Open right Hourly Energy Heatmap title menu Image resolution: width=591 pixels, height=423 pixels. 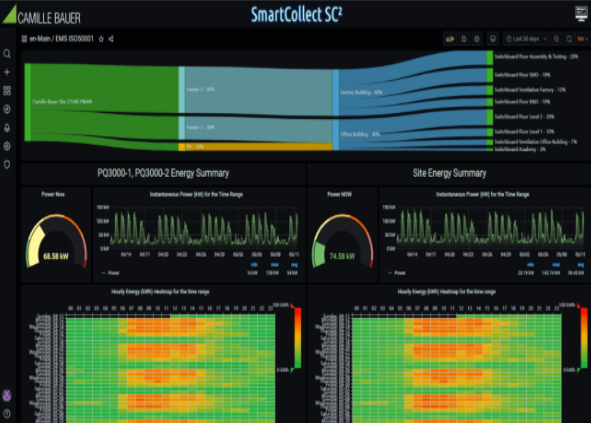[x=447, y=291]
